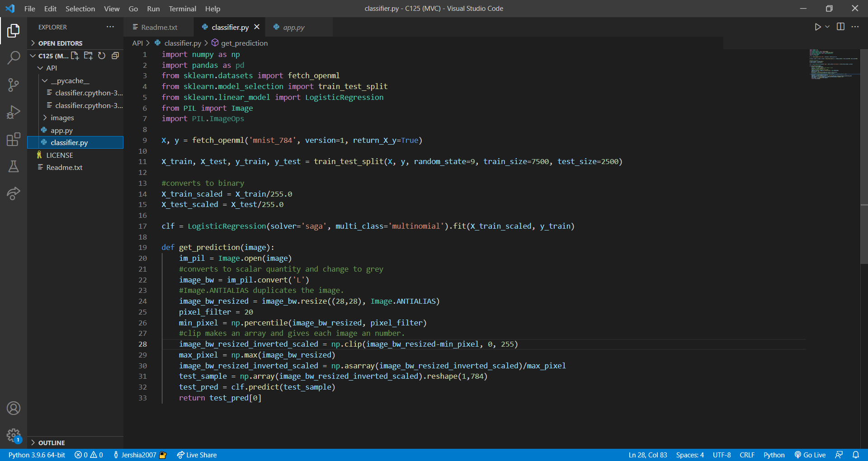The image size is (868, 461).
Task: Run classifier.py with the play button
Action: pos(817,27)
